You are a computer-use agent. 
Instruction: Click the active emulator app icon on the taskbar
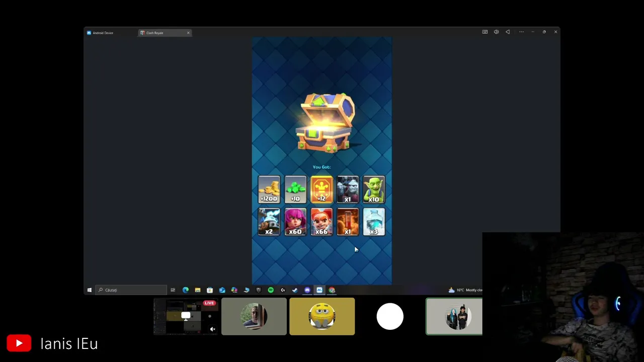[x=319, y=290]
